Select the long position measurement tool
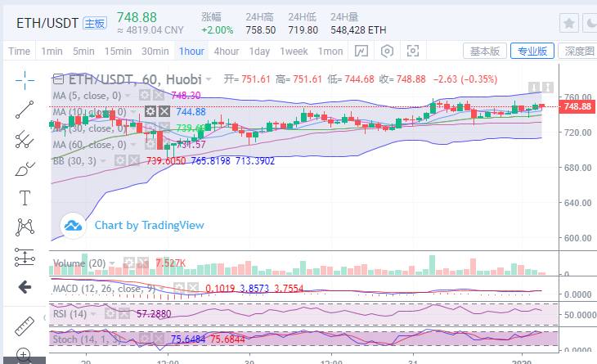 click(25, 257)
